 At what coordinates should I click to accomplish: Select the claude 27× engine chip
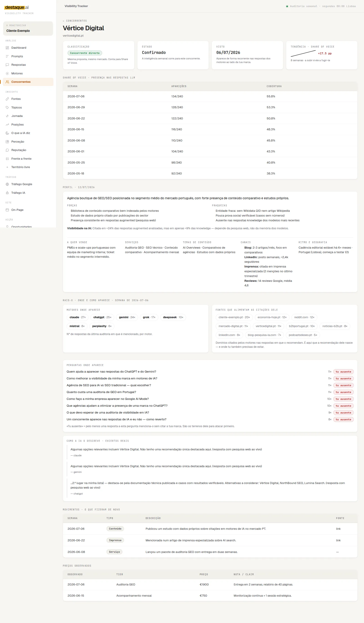77,317
